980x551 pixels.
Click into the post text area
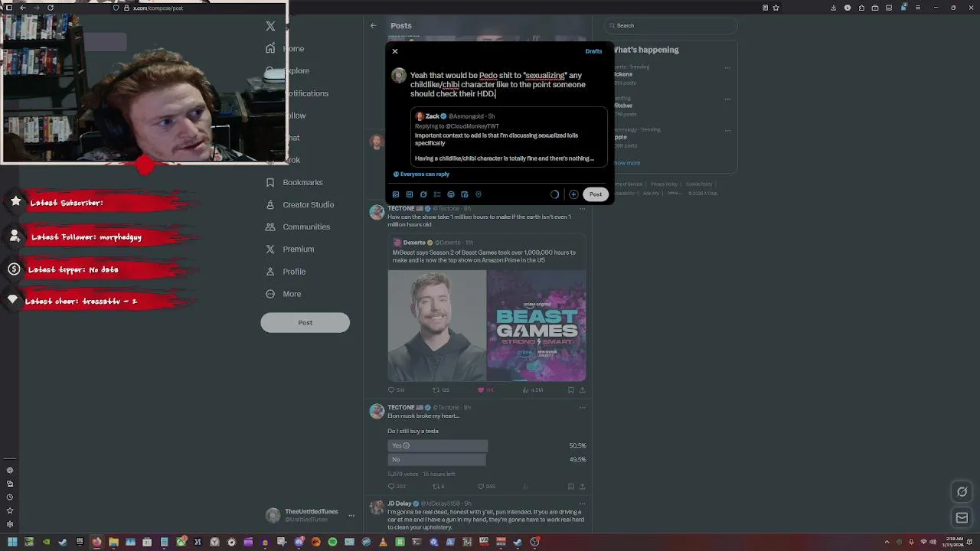(498, 84)
